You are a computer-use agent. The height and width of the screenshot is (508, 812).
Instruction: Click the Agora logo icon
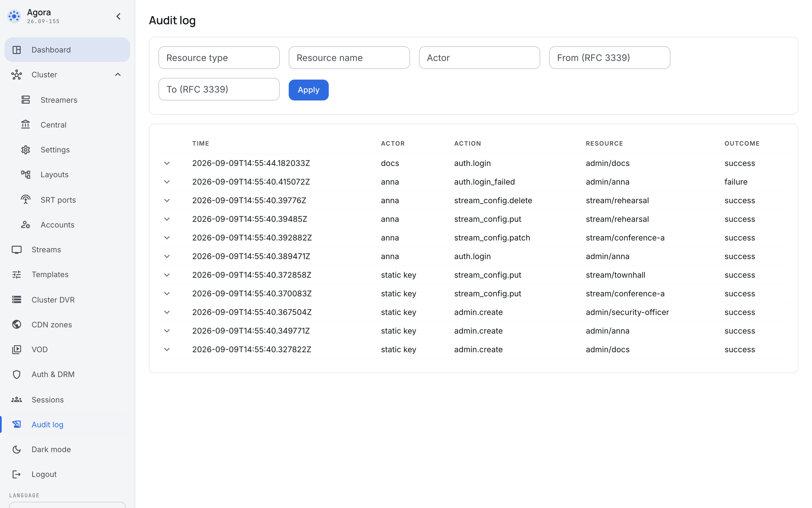(x=14, y=16)
